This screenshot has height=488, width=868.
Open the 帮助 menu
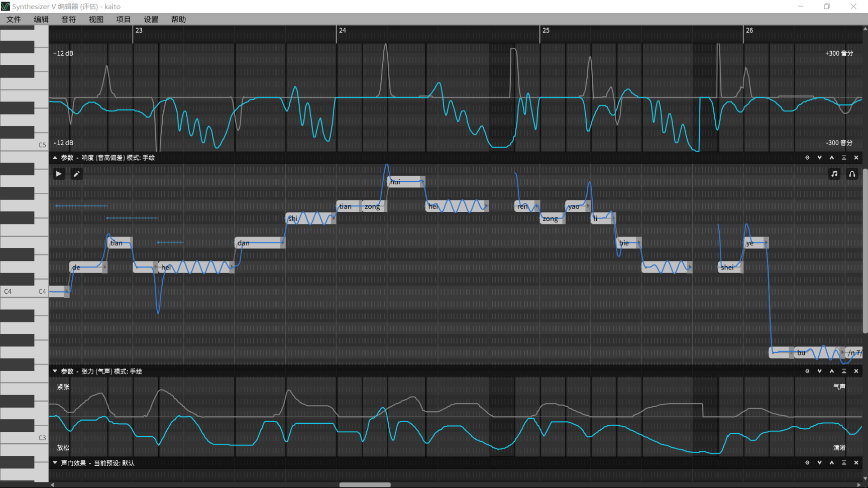[178, 19]
